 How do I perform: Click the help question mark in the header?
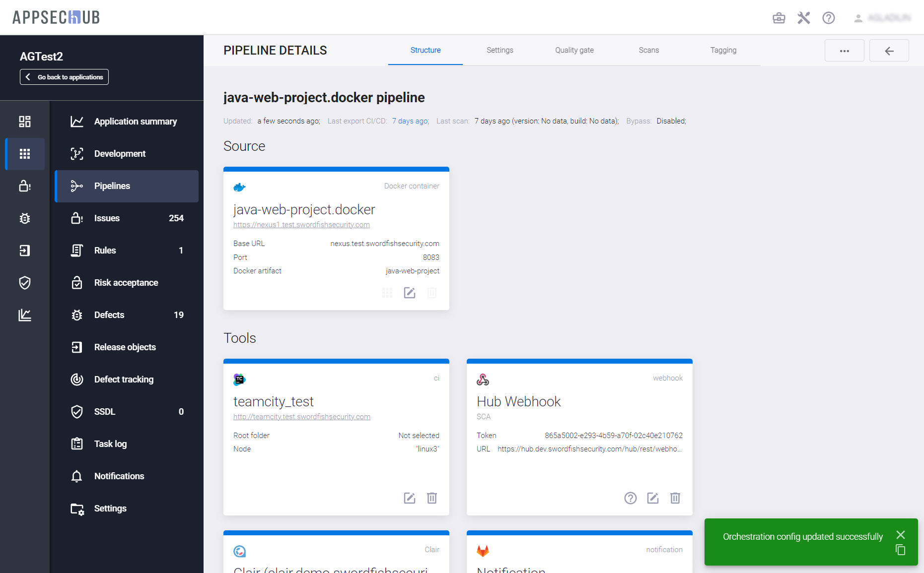(828, 18)
